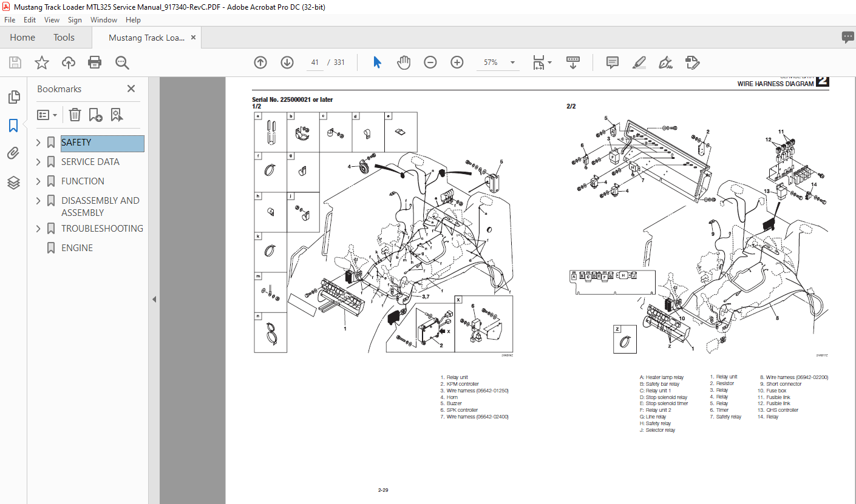856x504 pixels.
Task: Click the page number field 41
Action: click(x=316, y=62)
